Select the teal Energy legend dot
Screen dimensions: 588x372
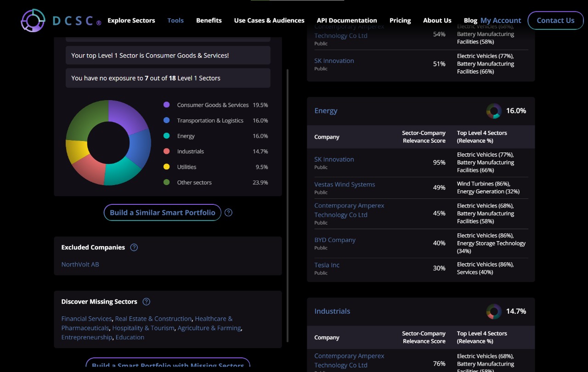166,136
